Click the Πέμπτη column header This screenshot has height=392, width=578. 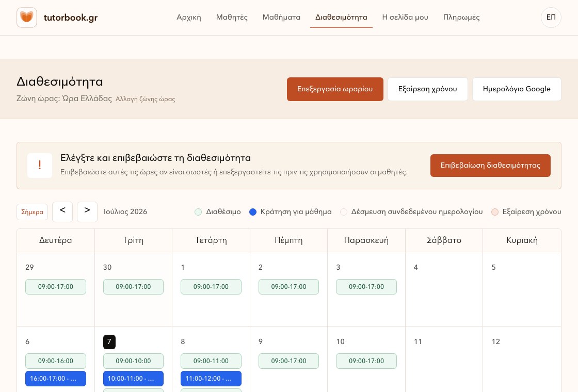pos(288,240)
